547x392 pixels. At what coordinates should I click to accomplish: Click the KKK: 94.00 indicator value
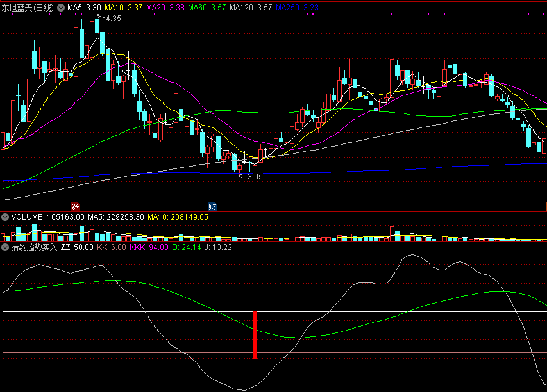pos(149,247)
